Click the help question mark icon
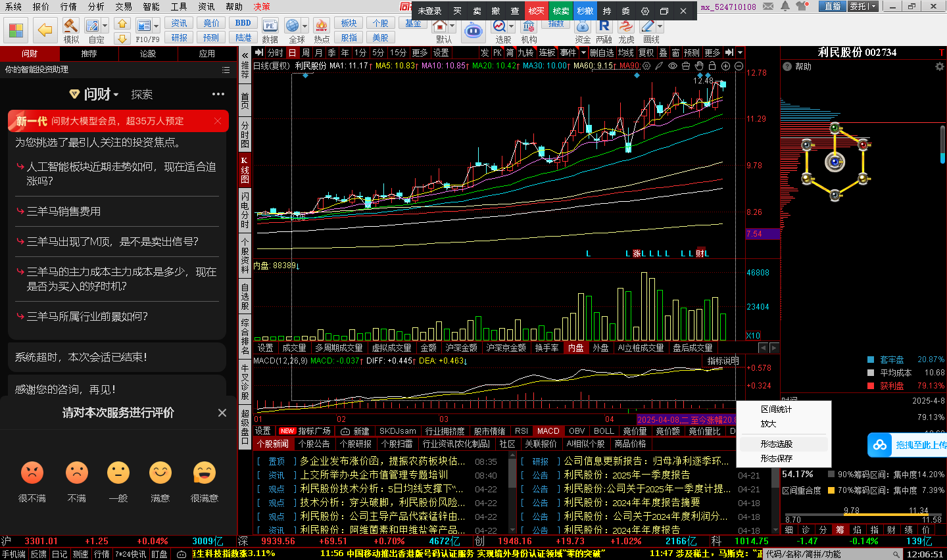 pos(787,66)
